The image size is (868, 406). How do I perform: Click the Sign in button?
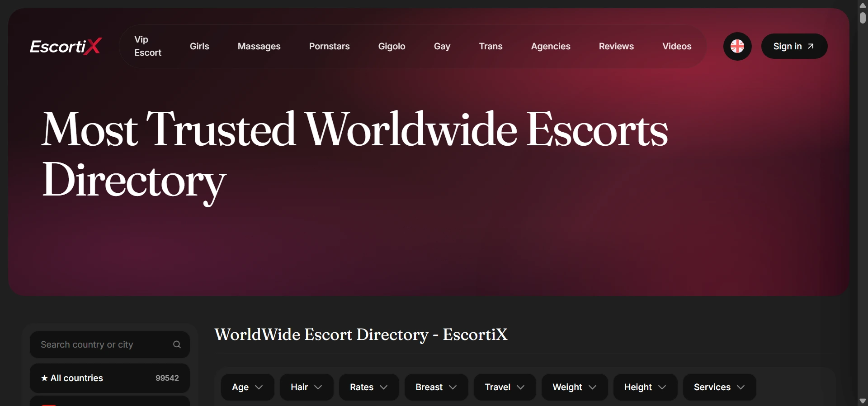(x=794, y=46)
